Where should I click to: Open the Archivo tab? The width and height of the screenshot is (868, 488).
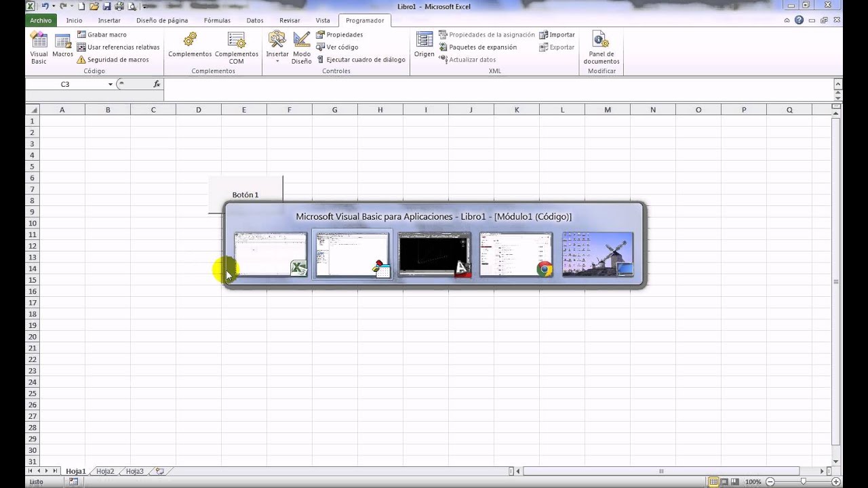coord(41,20)
